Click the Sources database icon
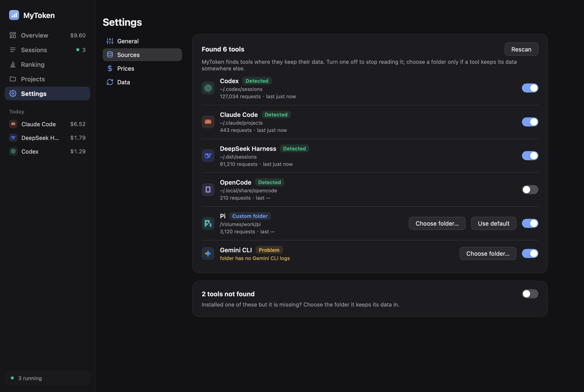The image size is (584, 392). (x=110, y=54)
